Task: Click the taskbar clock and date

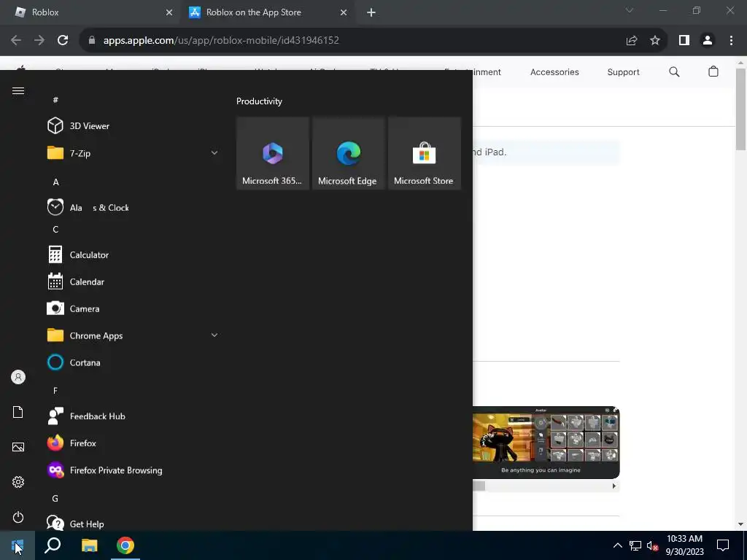Action: point(684,545)
